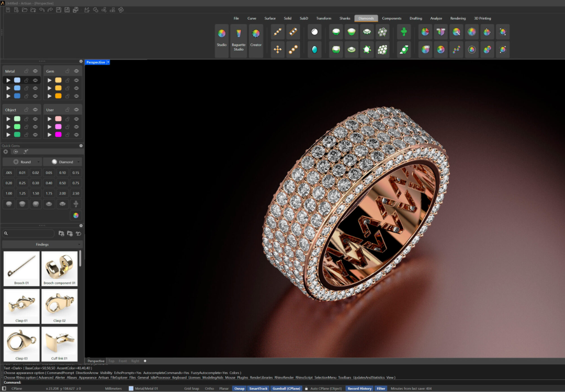Toggle lock on the Gem layer group
565x392 pixels.
click(x=67, y=71)
